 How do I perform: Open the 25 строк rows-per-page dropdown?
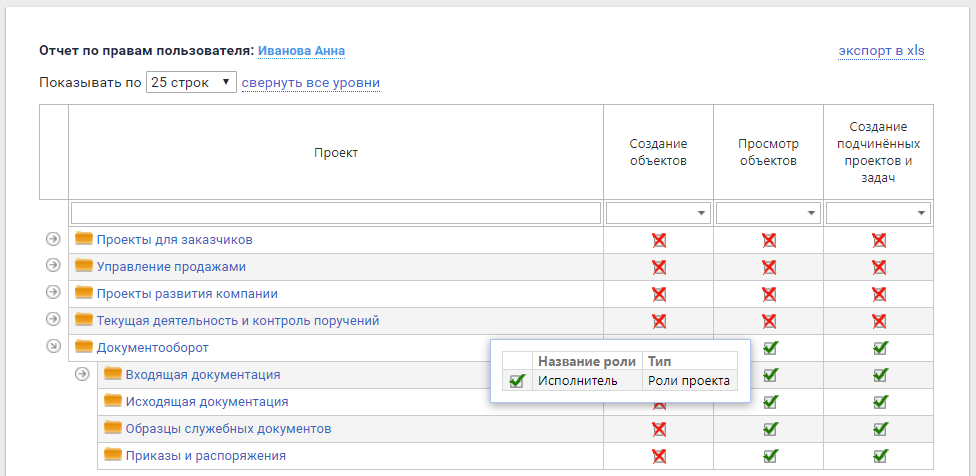[x=191, y=82]
